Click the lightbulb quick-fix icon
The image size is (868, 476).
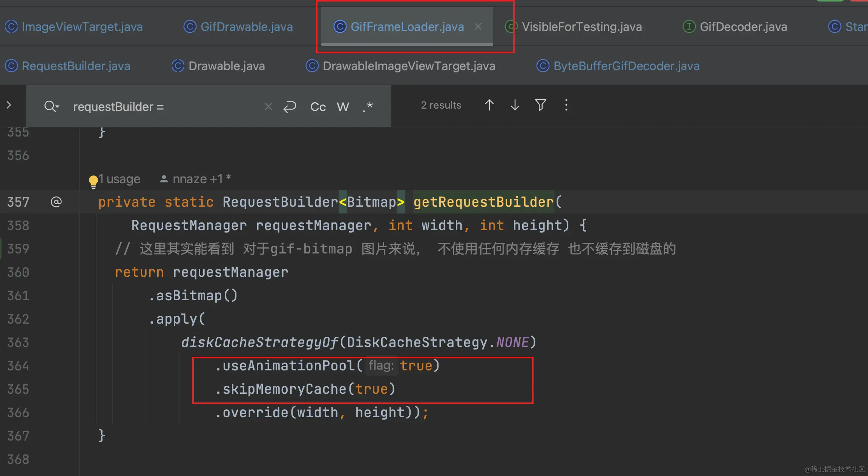93,181
